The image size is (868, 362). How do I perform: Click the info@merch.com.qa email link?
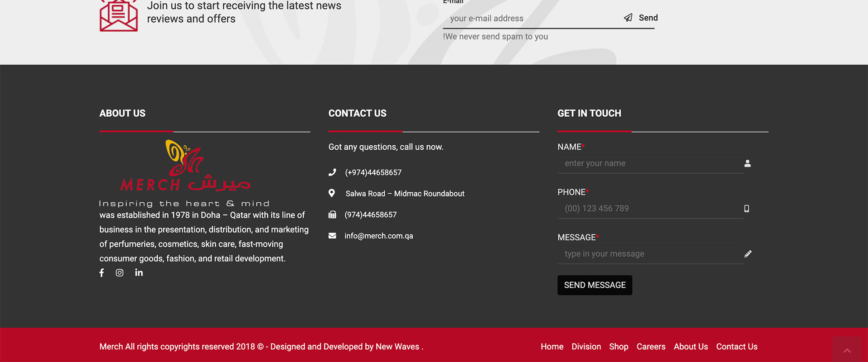coord(378,236)
